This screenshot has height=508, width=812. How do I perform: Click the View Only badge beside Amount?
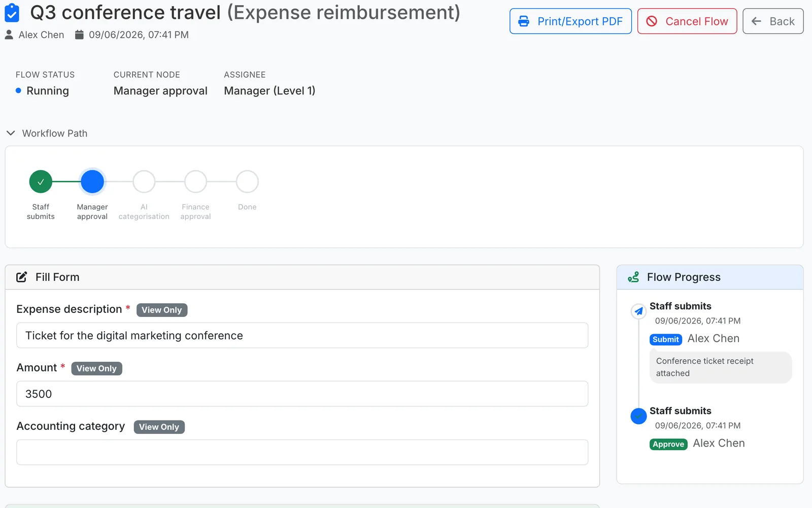(x=96, y=368)
